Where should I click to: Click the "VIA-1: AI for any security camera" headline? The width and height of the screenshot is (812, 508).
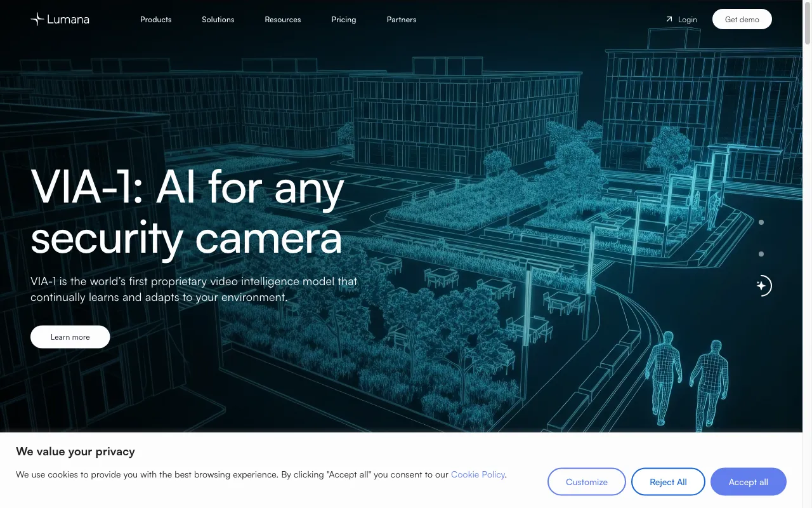(187, 213)
